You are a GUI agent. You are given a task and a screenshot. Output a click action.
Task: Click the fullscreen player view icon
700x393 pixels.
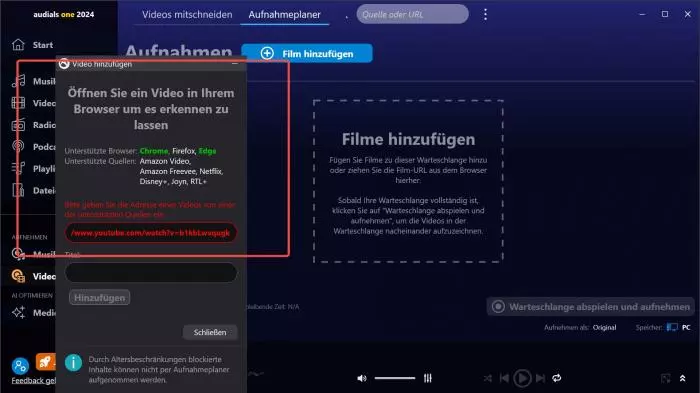click(x=666, y=378)
